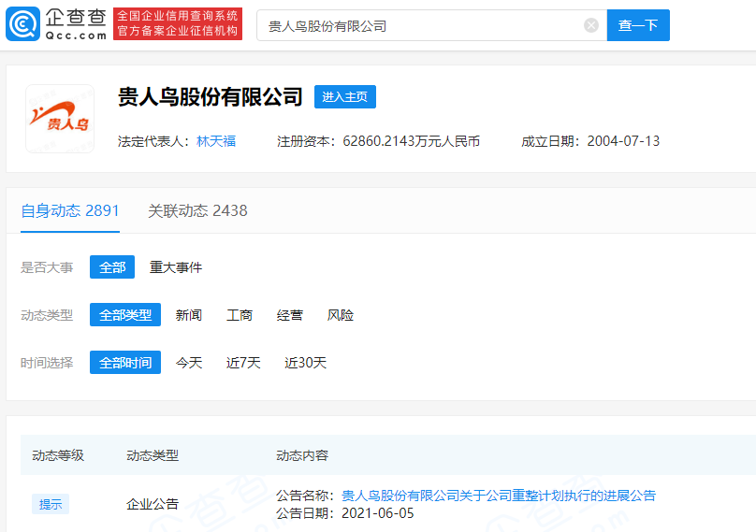Select 全部 under 是否大事 filter
This screenshot has height=532, width=756.
[112, 267]
